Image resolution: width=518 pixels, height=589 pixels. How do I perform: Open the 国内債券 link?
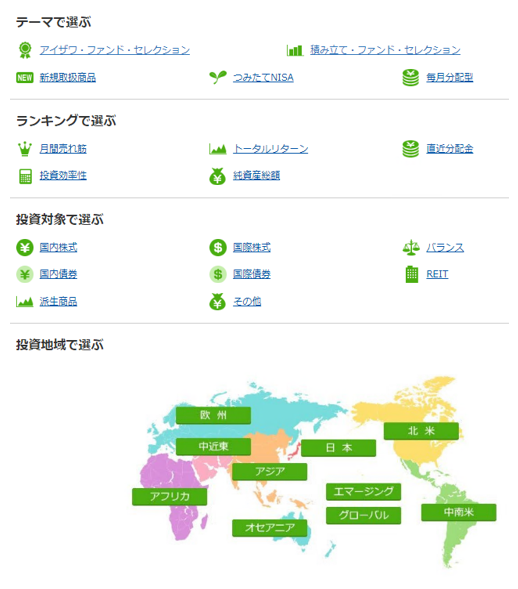click(58, 274)
